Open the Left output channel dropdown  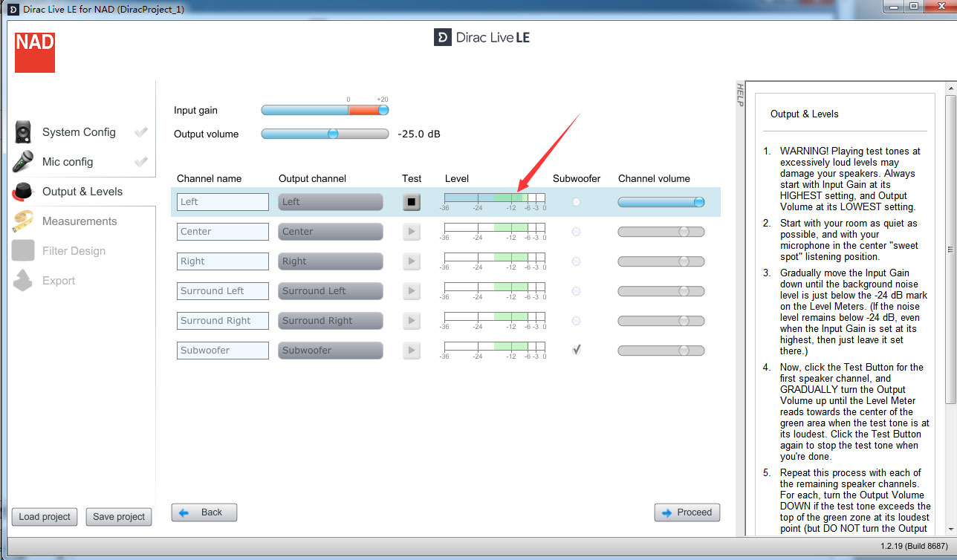[x=331, y=202]
